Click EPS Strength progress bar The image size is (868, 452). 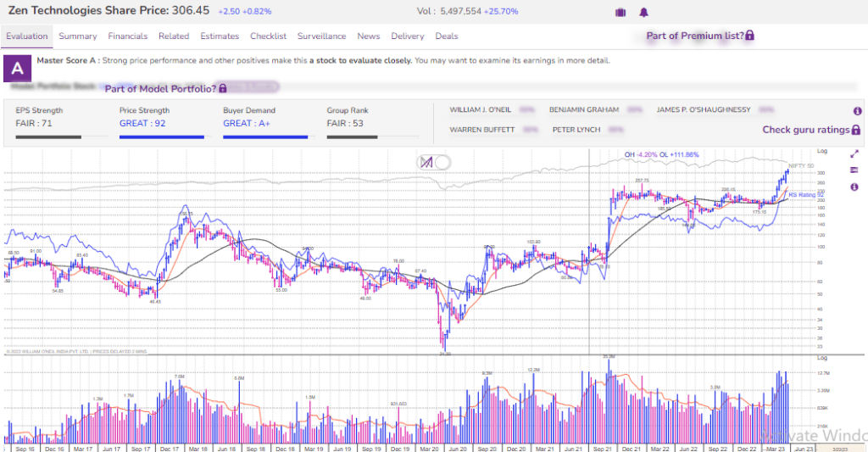pos(61,137)
